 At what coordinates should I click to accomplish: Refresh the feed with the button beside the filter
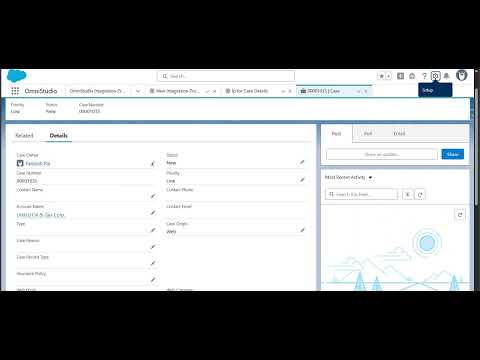[x=420, y=194]
